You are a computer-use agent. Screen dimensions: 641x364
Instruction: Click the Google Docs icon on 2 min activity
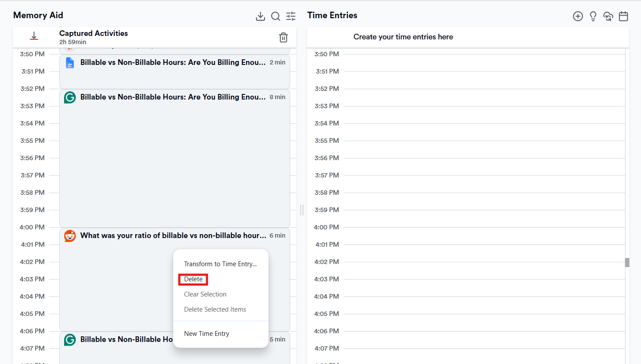pos(70,63)
